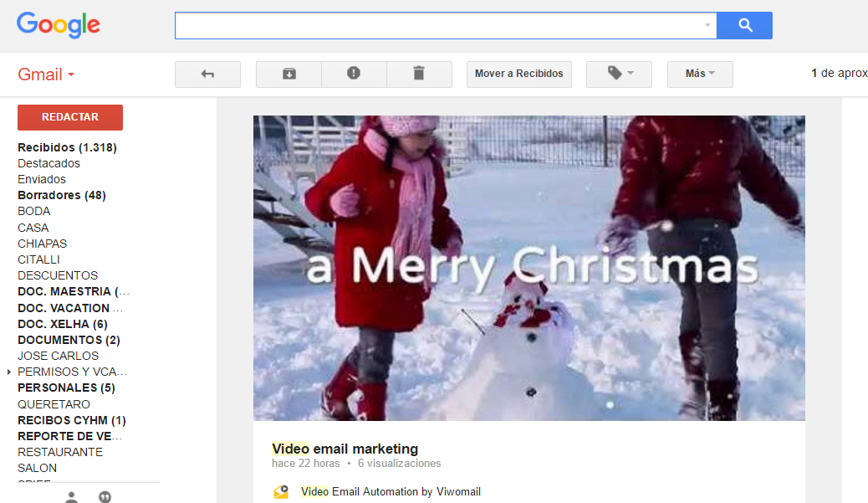Select the DOC. VACATION label

(x=70, y=308)
